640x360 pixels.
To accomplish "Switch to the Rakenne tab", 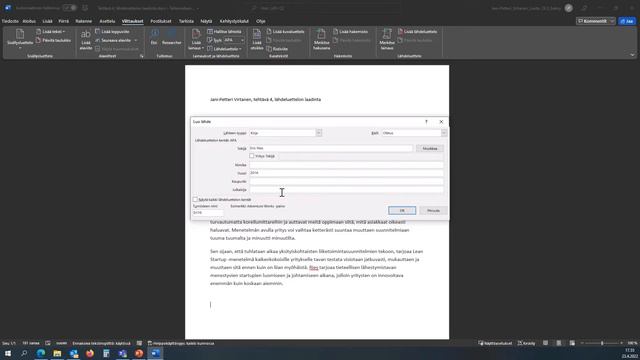I will [x=84, y=21].
